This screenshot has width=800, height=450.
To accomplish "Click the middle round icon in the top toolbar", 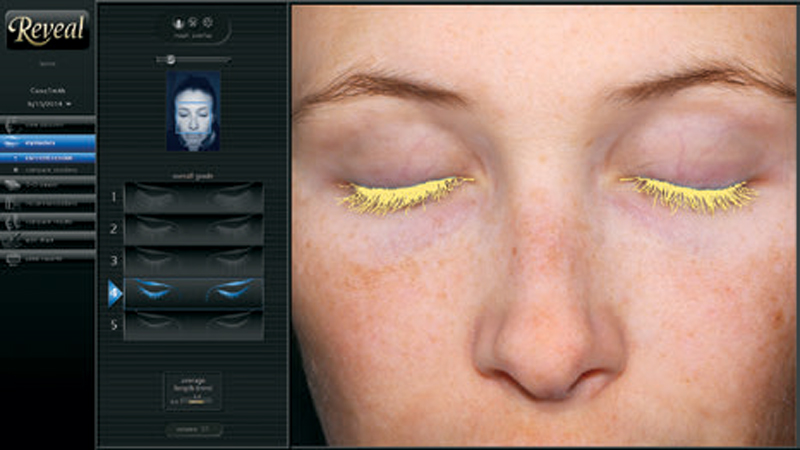I will coord(193,21).
